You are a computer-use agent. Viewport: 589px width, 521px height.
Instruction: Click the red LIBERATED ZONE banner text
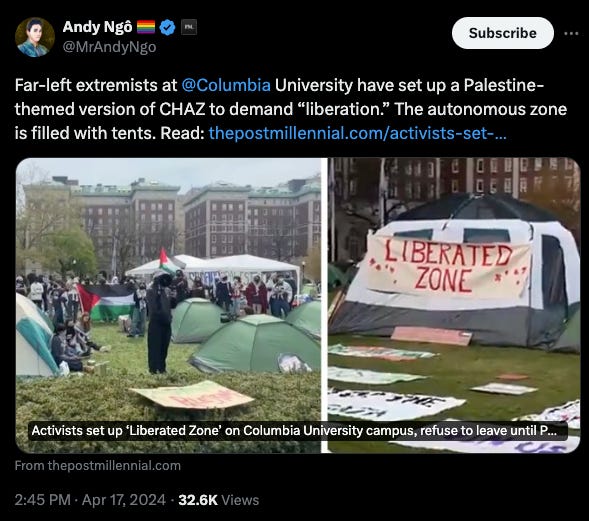(447, 266)
